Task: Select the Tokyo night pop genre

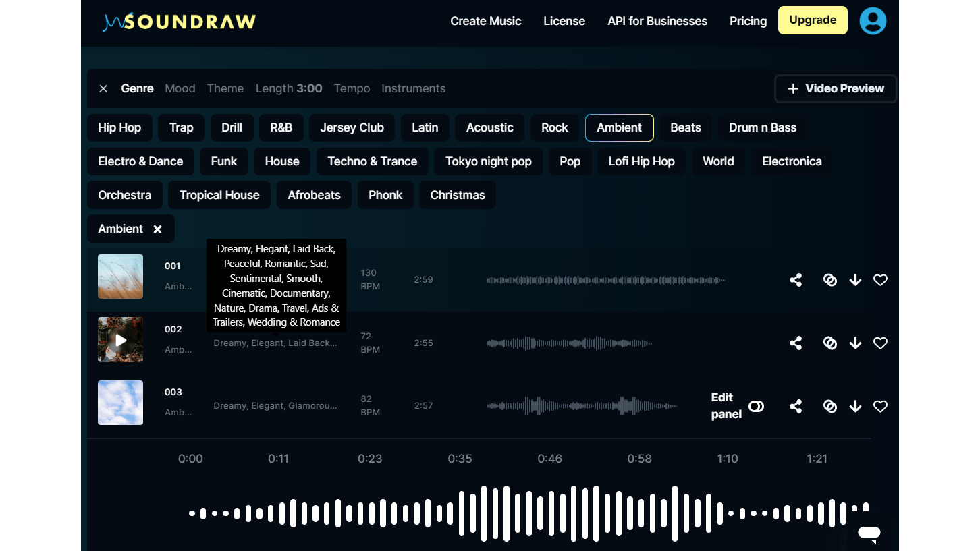Action: (489, 162)
